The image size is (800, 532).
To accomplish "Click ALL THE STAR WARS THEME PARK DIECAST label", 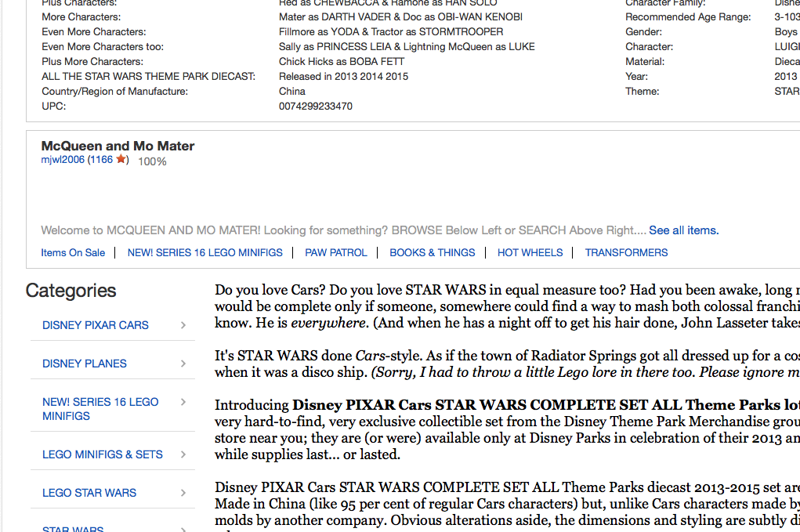I will [148, 77].
